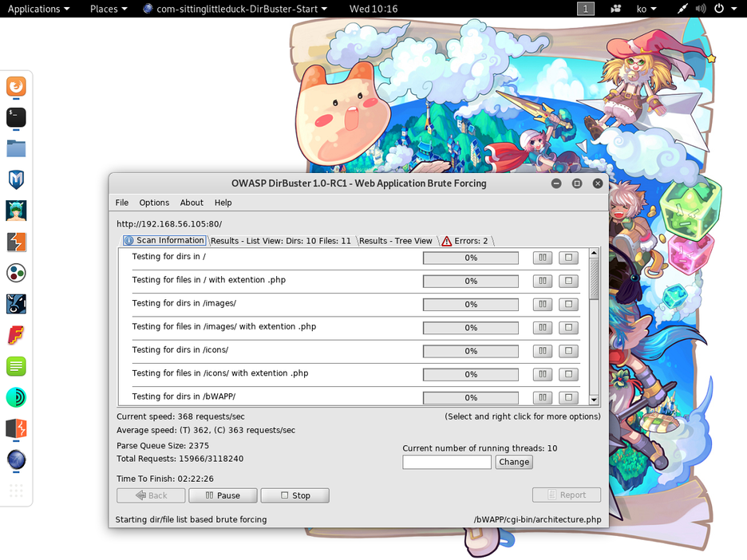Viewport: 747px width, 560px height.
Task: Open the Errors: 2 tab
Action: (465, 241)
